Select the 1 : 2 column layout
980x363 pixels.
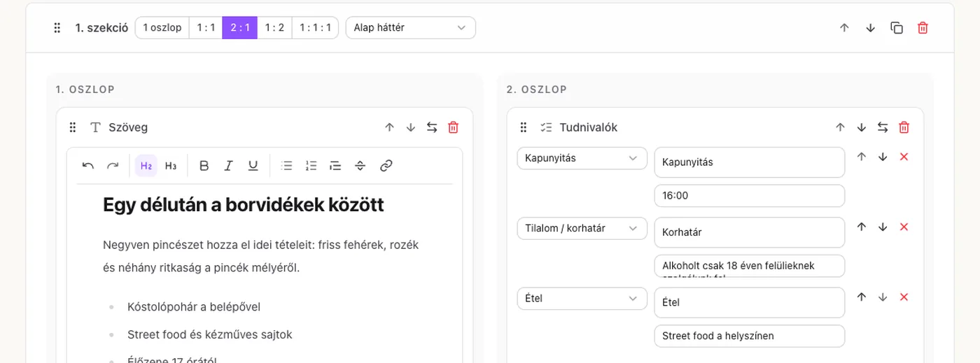[274, 28]
